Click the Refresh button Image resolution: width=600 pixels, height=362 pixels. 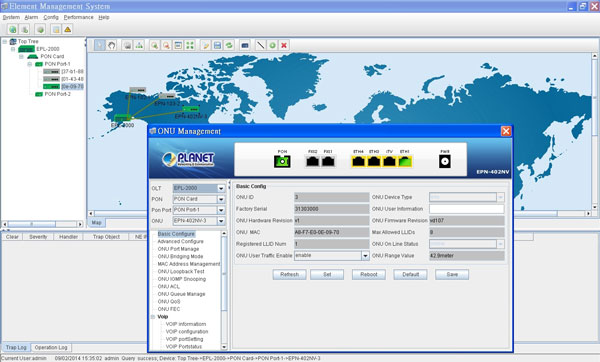[x=289, y=274]
